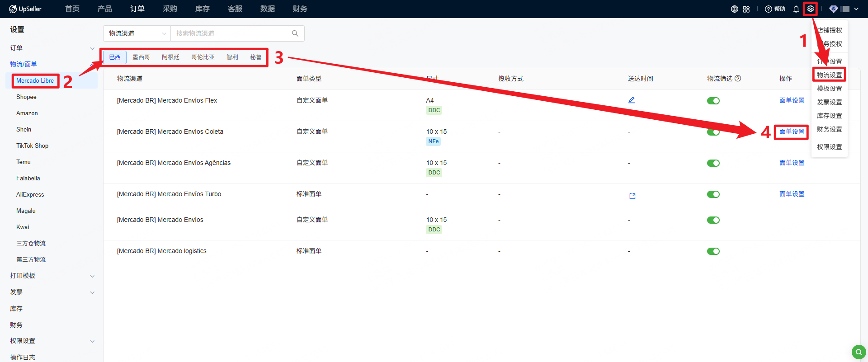Open the language globe icon

(735, 9)
